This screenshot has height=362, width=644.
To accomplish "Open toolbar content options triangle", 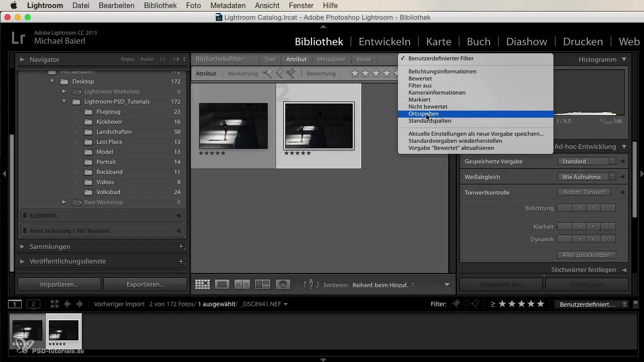I will 447,285.
